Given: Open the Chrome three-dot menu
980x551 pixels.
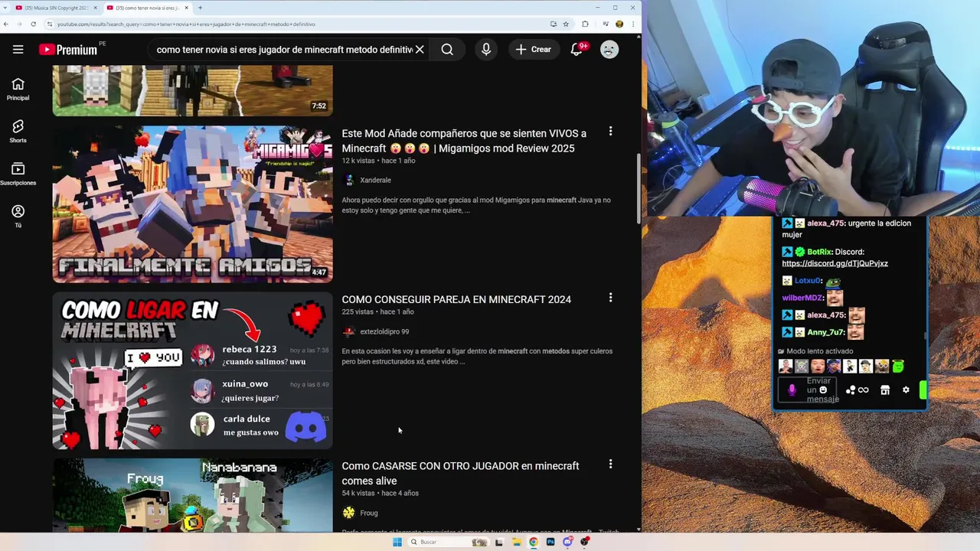Looking at the screenshot, I should coord(633,24).
